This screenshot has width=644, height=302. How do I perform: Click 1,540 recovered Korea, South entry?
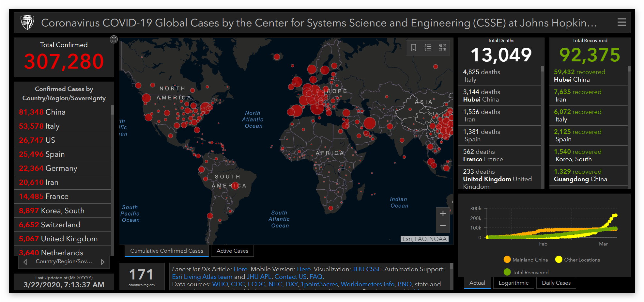pyautogui.click(x=589, y=155)
